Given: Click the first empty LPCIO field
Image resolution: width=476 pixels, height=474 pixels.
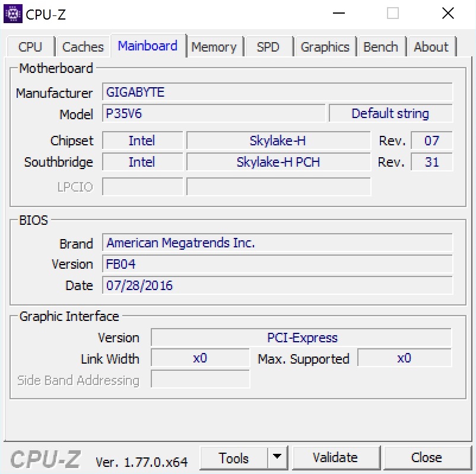Looking at the screenshot, I should tap(142, 187).
